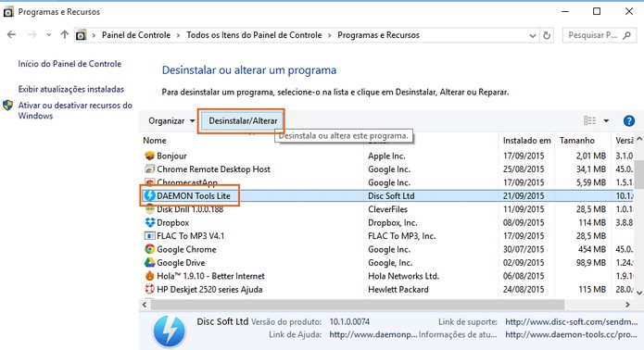The image size is (644, 350).
Task: Click Hola Networks Ltd. publisher cell
Action: 403,276
